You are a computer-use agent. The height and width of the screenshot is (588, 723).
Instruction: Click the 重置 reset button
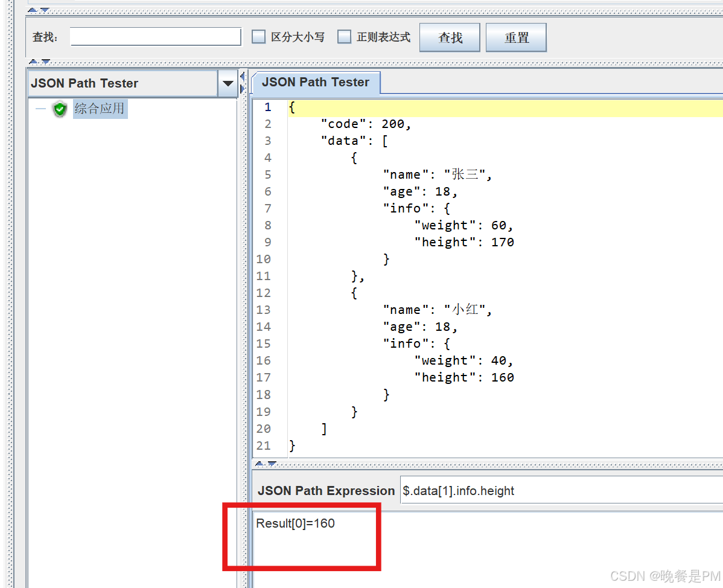point(516,37)
